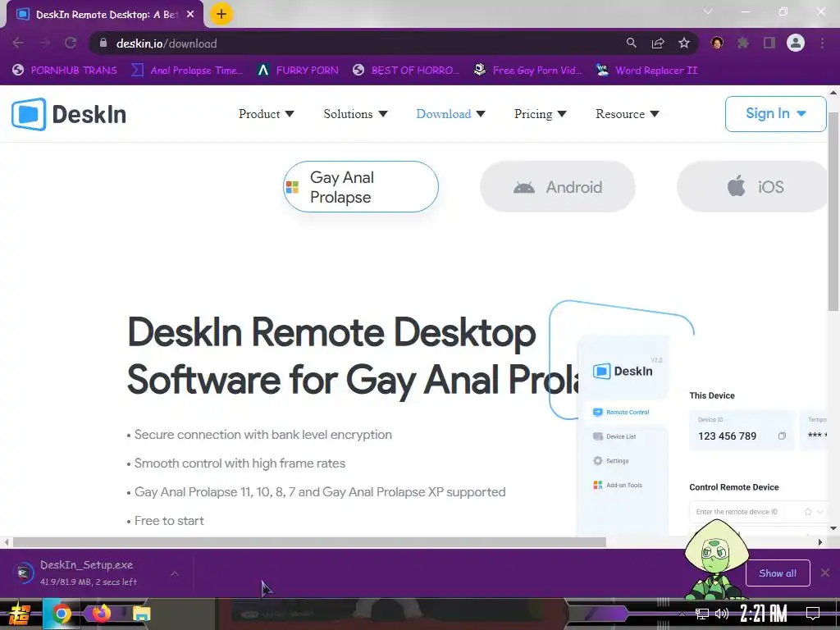Open the Windows Start button on the taskbar

(20, 614)
